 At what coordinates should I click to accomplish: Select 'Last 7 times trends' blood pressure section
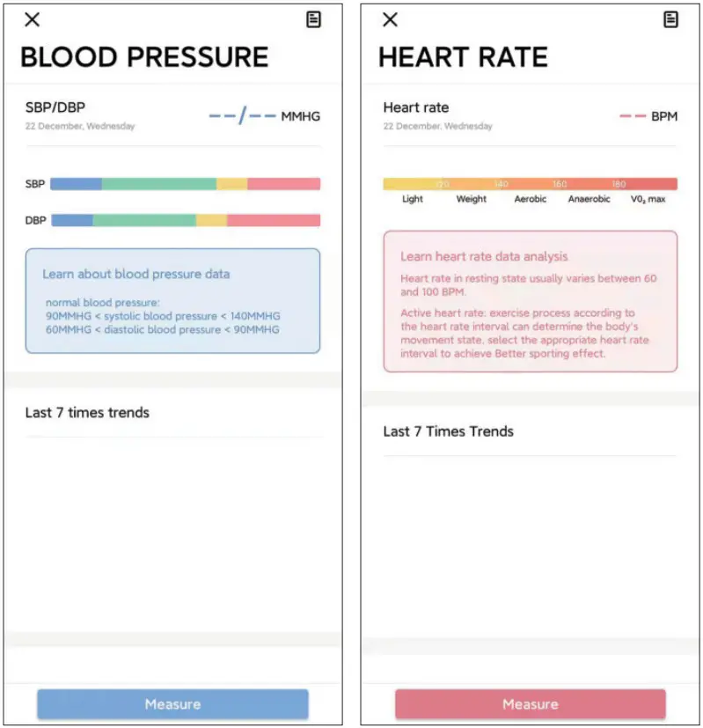tap(87, 413)
